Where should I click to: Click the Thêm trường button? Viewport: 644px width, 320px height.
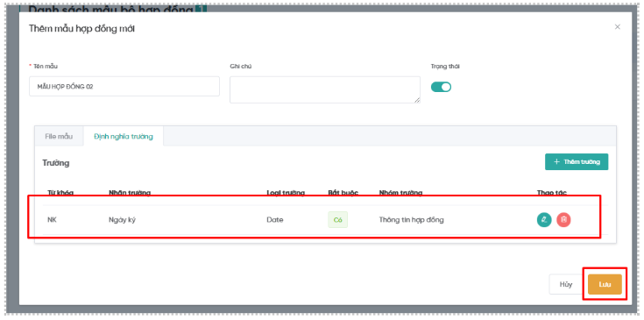pyautogui.click(x=577, y=162)
